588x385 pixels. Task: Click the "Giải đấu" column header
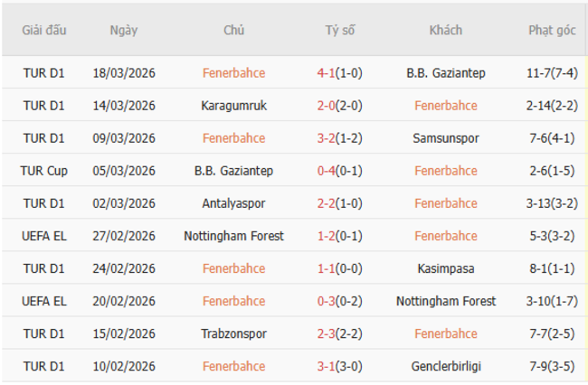(44, 30)
